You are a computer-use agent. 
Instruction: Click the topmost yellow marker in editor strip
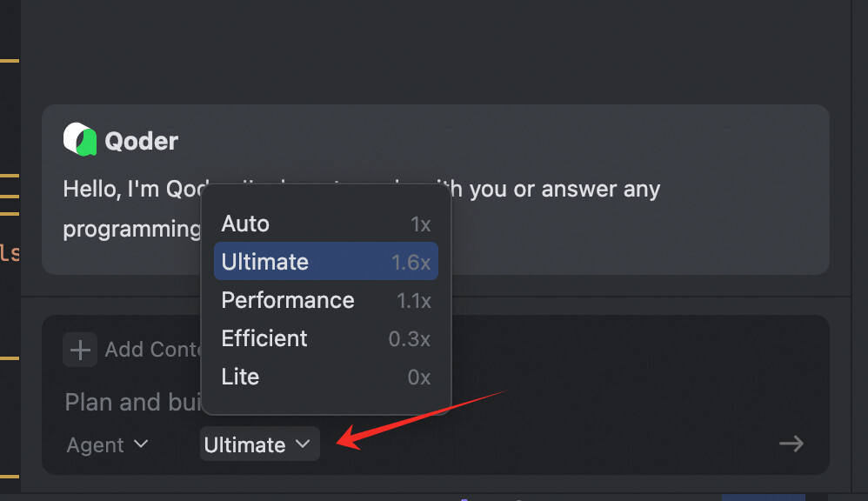click(10, 61)
